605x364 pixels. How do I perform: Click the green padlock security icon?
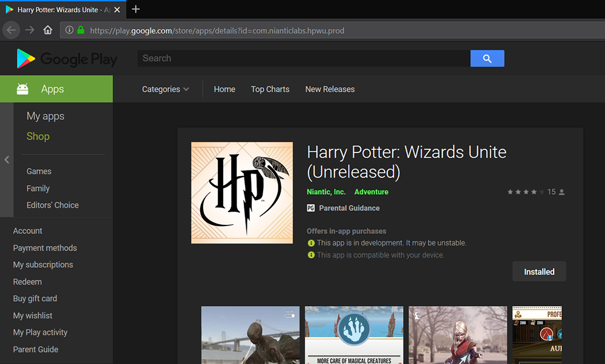pyautogui.click(x=80, y=30)
